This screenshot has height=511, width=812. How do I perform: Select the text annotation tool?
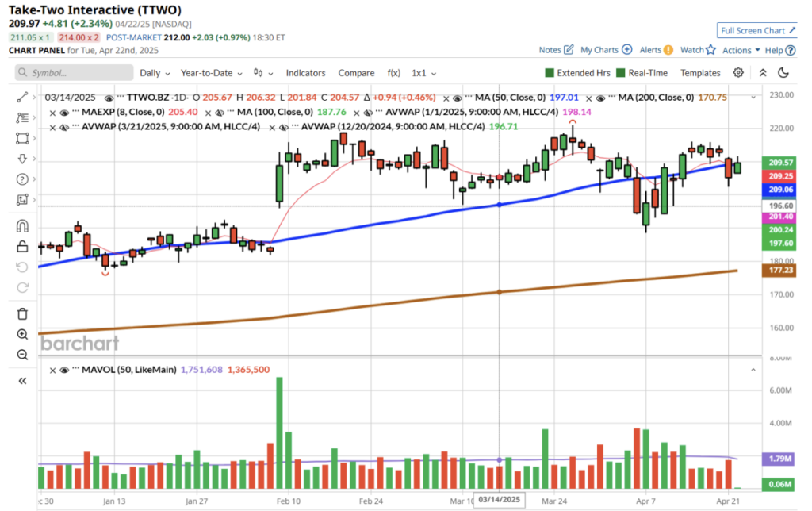[22, 117]
